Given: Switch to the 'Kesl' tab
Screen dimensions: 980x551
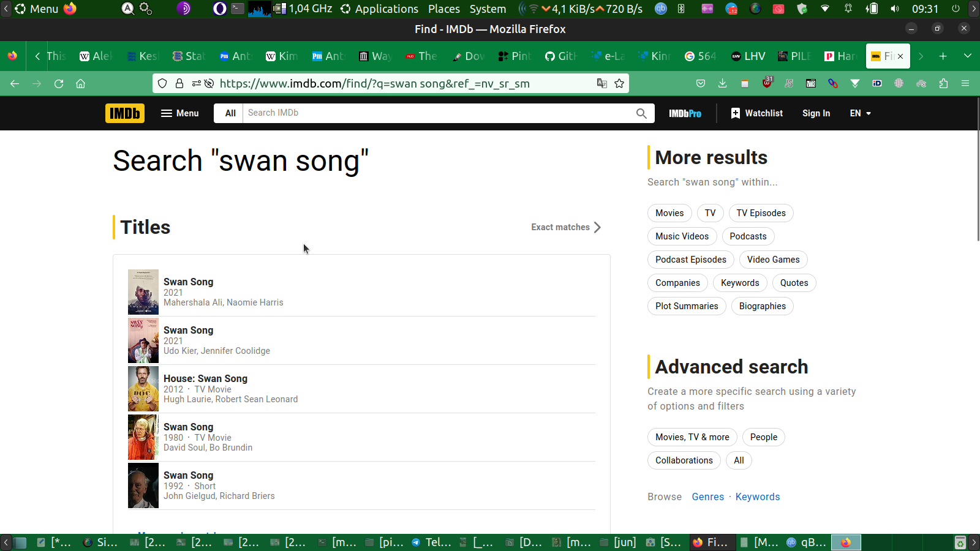Looking at the screenshot, I should click(143, 56).
